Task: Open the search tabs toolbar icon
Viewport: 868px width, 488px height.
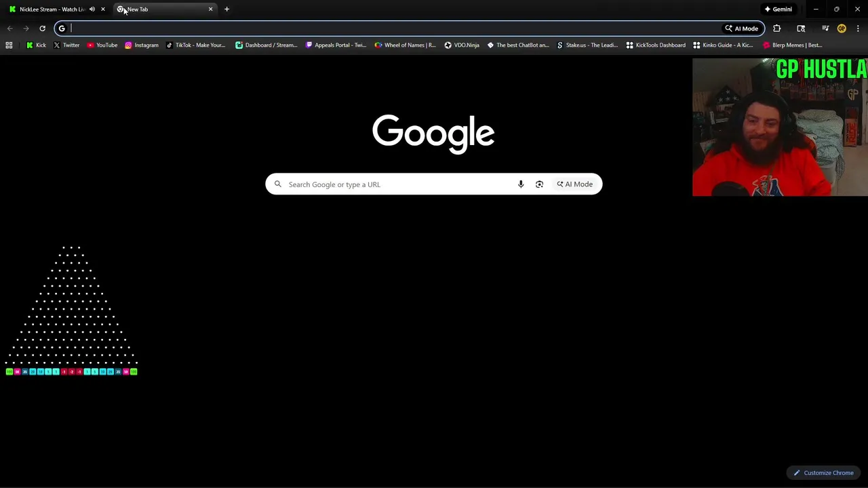Action: 801,28
